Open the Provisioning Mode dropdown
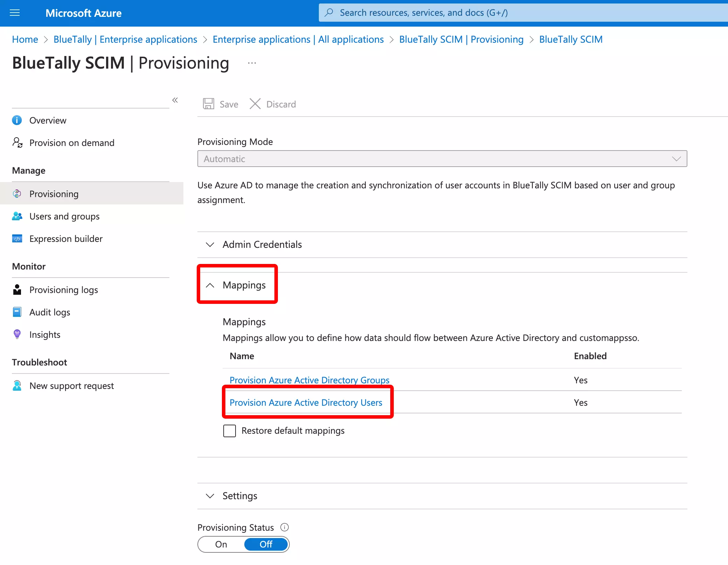This screenshot has width=728, height=565. click(442, 159)
